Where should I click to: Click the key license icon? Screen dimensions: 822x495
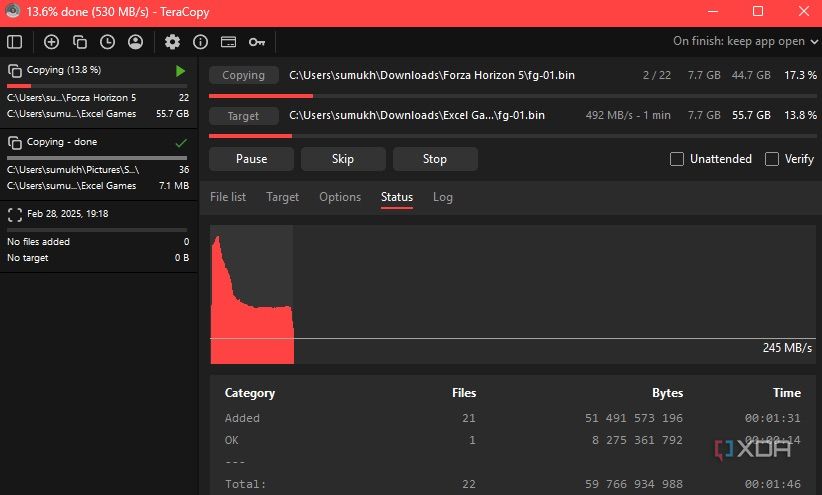tap(257, 42)
